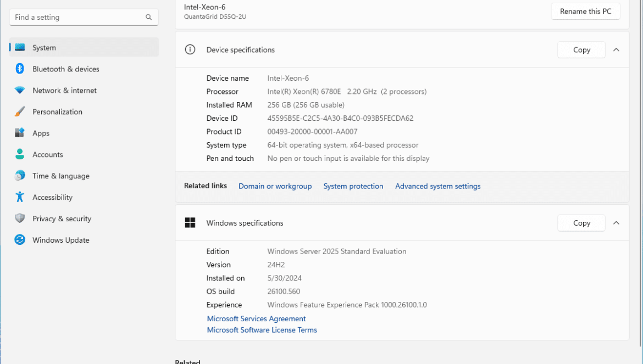Click QuantaGrid D55Q-2U model text

pos(215,17)
